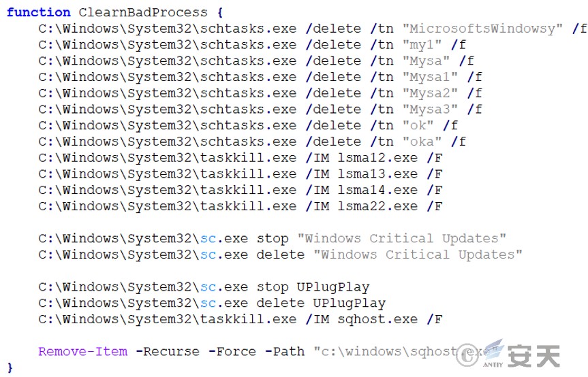The width and height of the screenshot is (588, 377).
Task: Click lsma12.exe in the taskkill line
Action: click(377, 158)
